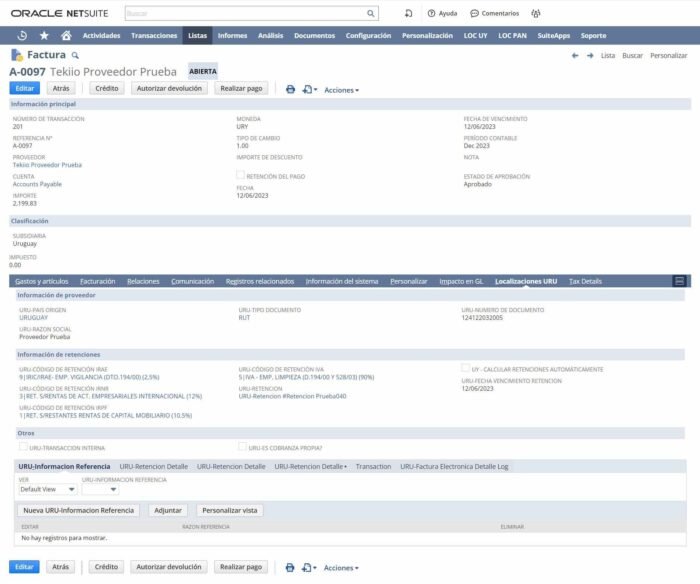The height and width of the screenshot is (584, 700).
Task: Open shortcuts star icon
Action: click(44, 35)
